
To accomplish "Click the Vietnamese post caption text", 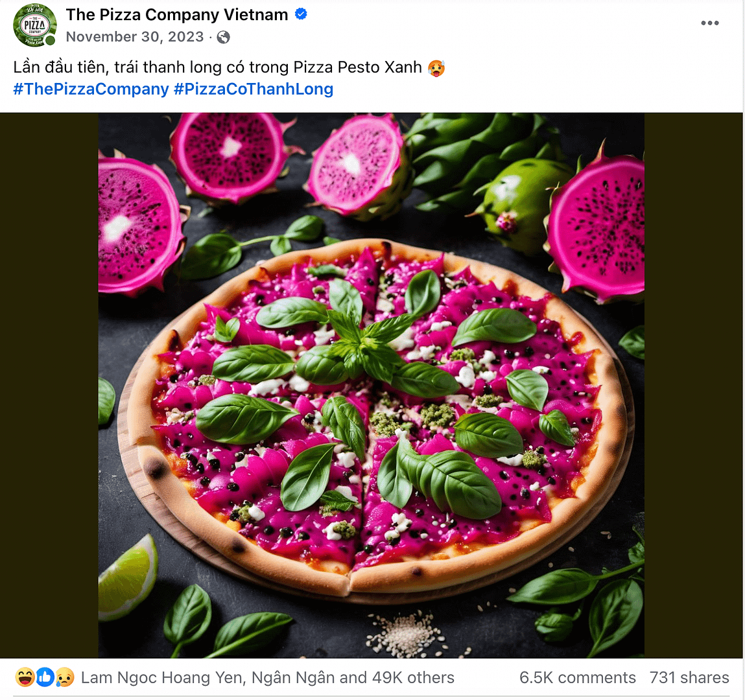I will (x=217, y=67).
